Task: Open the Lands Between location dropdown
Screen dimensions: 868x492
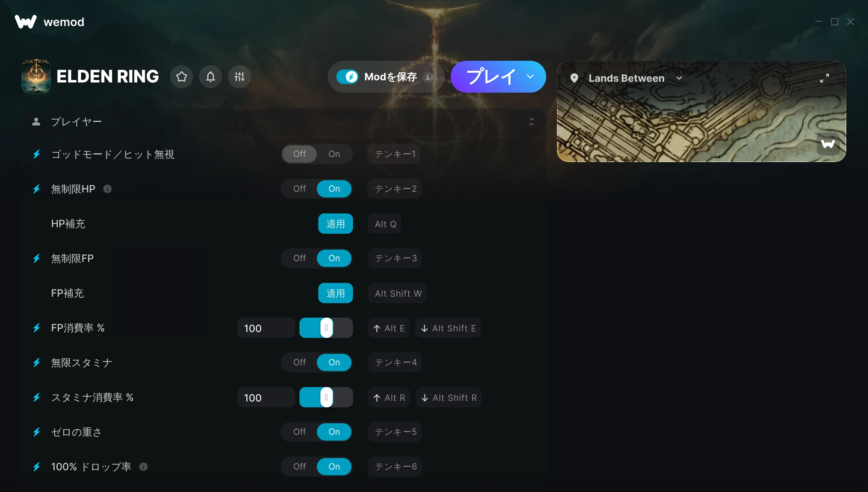Action: coord(679,78)
